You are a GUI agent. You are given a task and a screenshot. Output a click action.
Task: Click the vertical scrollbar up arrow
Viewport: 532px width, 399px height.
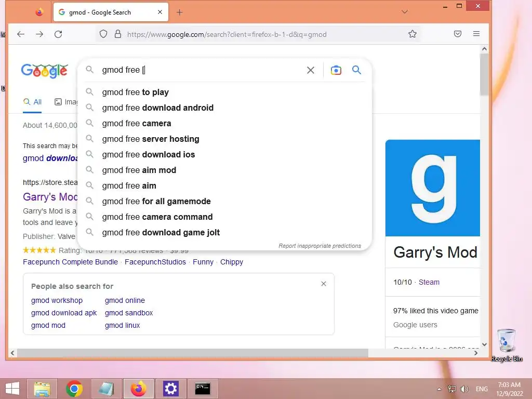point(484,49)
